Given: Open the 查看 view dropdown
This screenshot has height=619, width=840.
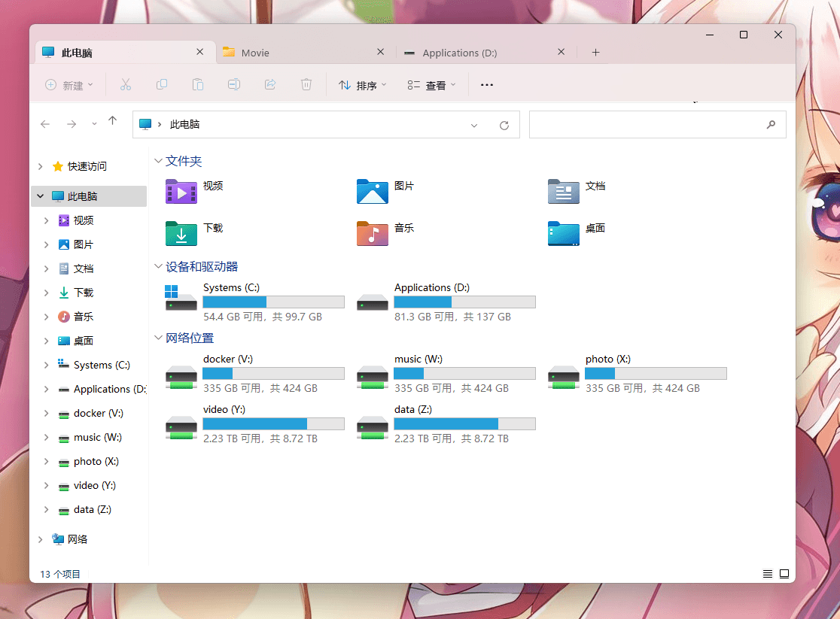Looking at the screenshot, I should (431, 85).
